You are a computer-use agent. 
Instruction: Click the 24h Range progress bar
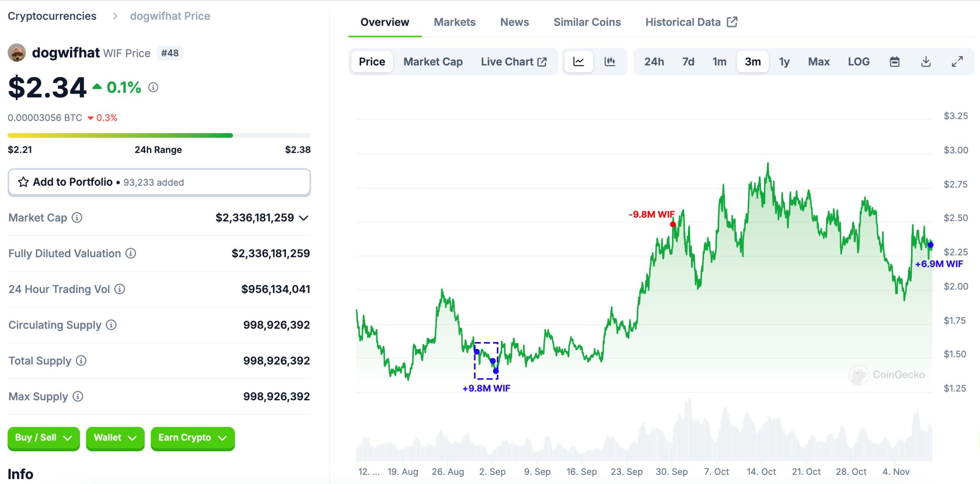point(159,135)
